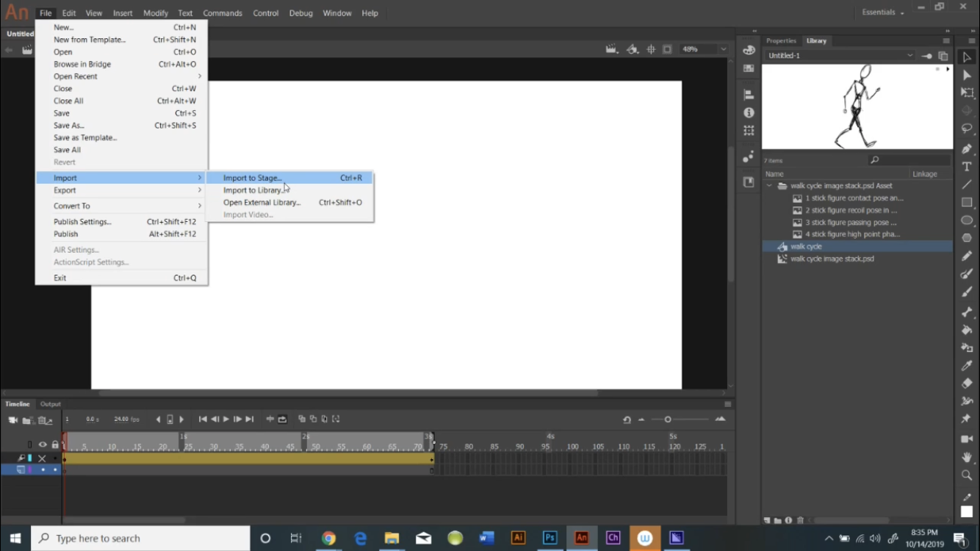This screenshot has width=980, height=551.
Task: Open the Windows Start menu
Action: click(14, 538)
